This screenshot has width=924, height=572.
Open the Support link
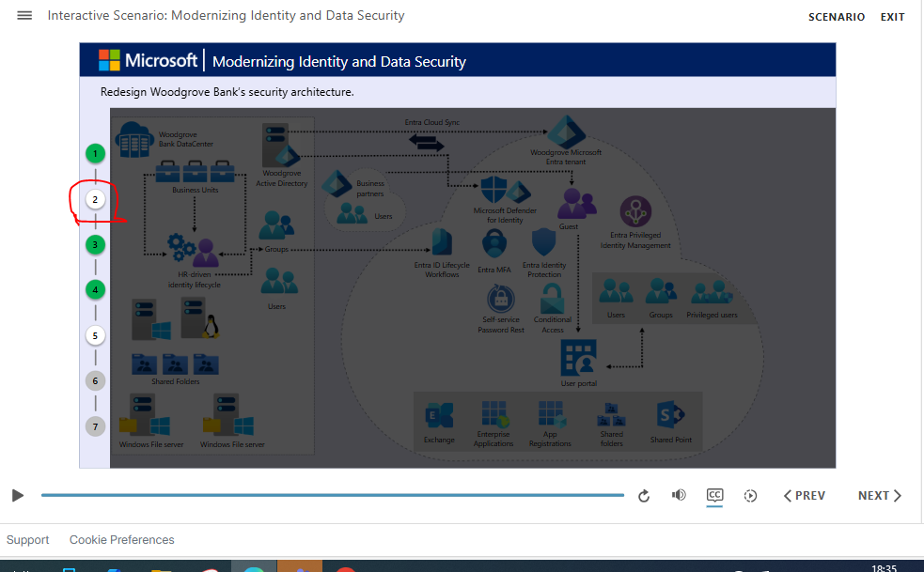click(27, 540)
